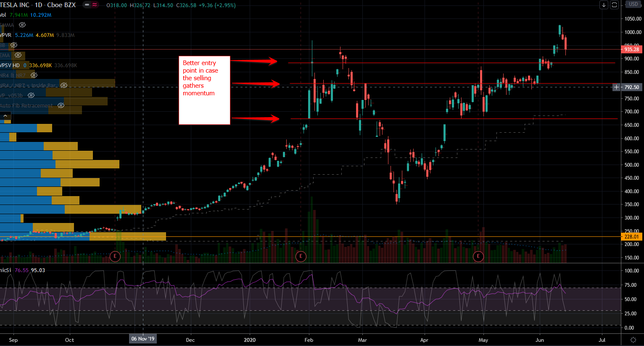
Task: Click the 06 Nov '19 date label
Action: coord(143,339)
